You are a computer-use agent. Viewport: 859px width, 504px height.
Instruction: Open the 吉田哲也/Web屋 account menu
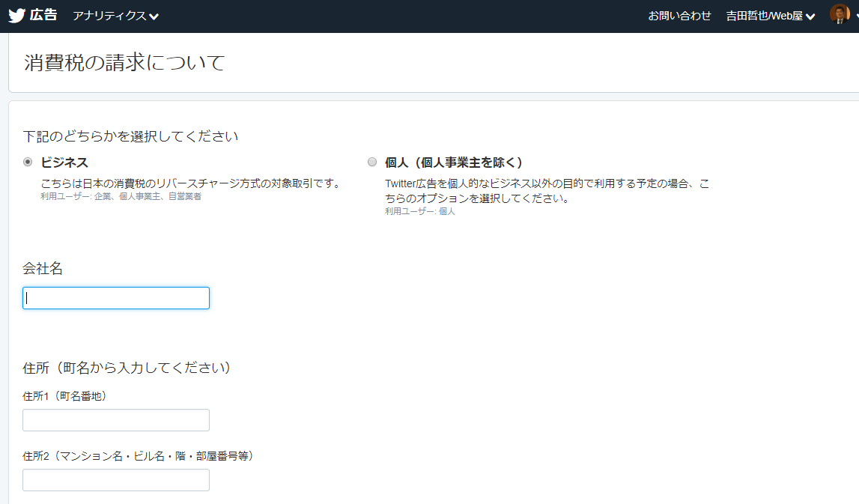pos(764,16)
